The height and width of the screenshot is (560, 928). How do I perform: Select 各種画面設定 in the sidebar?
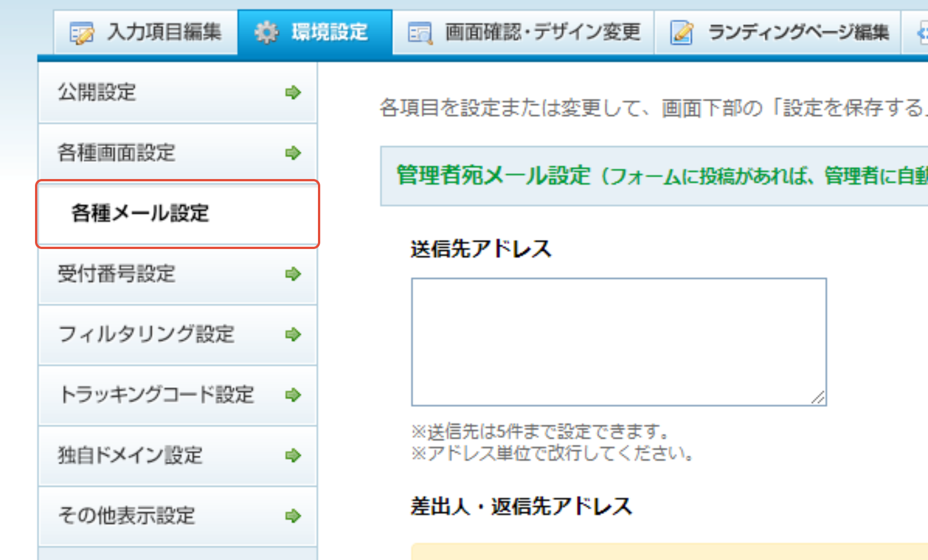point(177,153)
